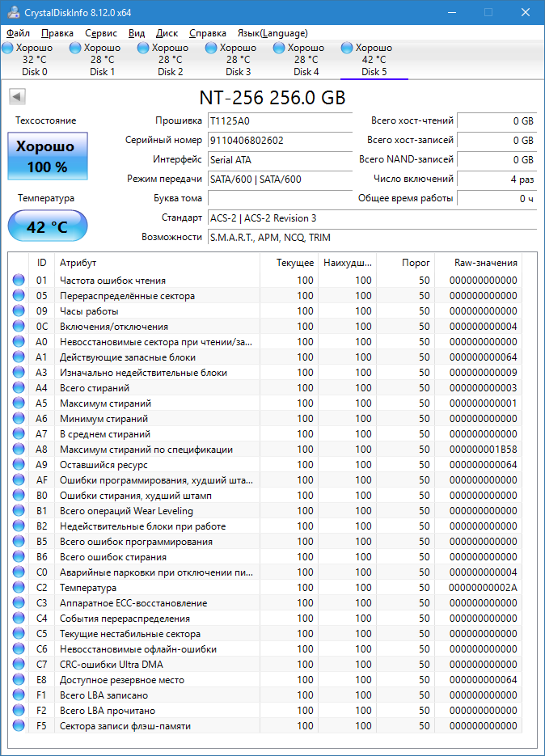Open the Сервис menu
The width and height of the screenshot is (545, 756).
[x=101, y=33]
